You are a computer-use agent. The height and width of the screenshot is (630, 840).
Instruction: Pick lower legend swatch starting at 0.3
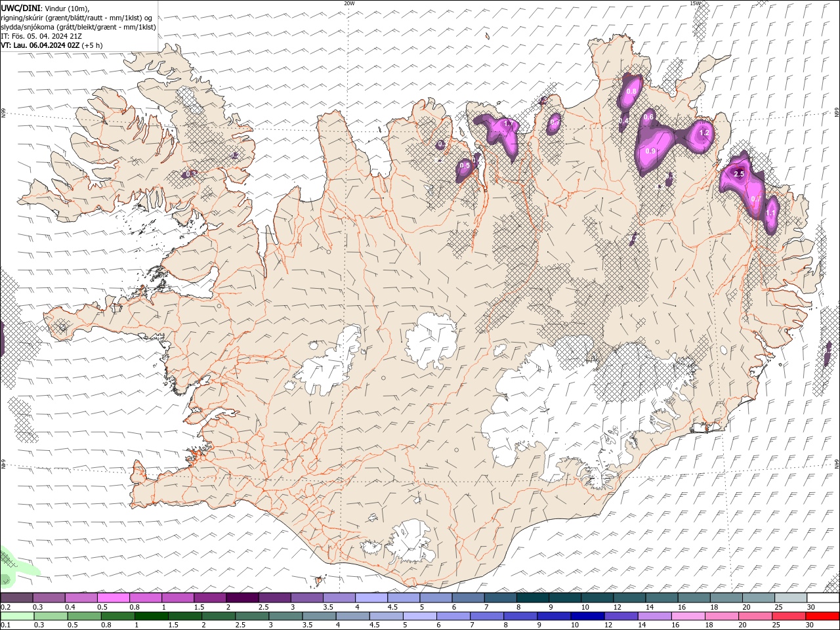pos(51,616)
